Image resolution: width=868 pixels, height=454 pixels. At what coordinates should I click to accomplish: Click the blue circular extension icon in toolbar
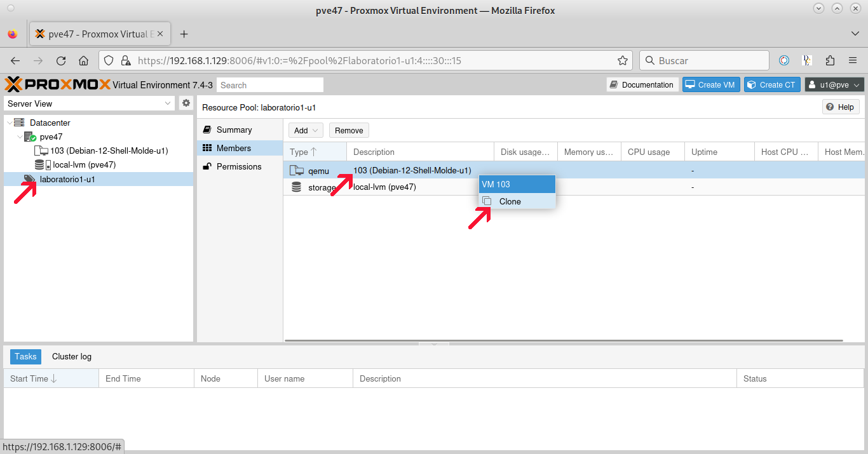click(x=784, y=61)
